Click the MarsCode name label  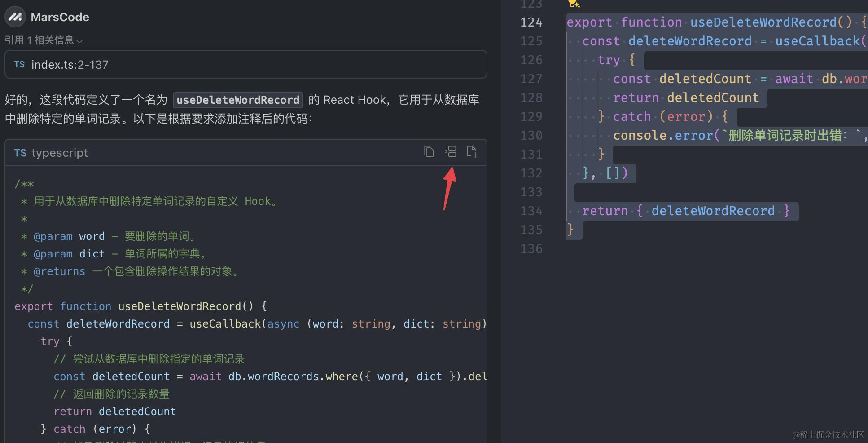coord(60,17)
